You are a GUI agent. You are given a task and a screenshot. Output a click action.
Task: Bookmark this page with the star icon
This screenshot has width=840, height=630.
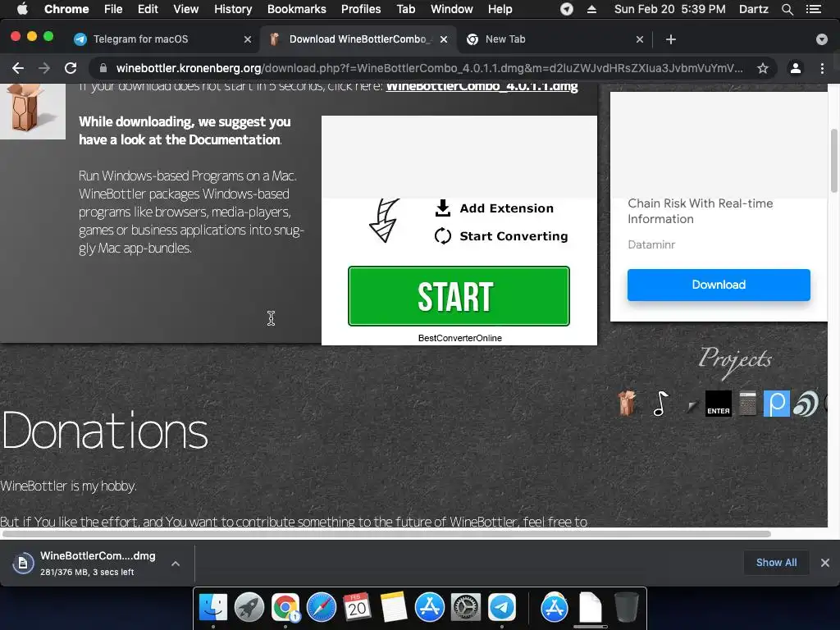click(762, 68)
